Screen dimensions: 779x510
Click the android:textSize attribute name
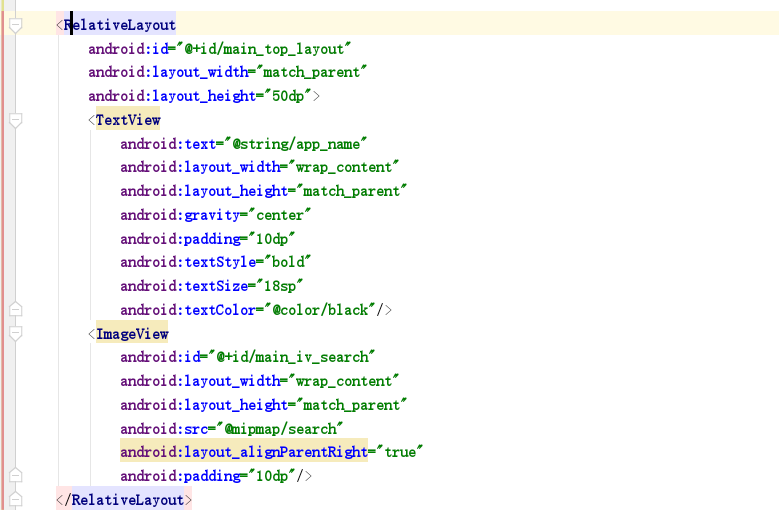point(184,286)
